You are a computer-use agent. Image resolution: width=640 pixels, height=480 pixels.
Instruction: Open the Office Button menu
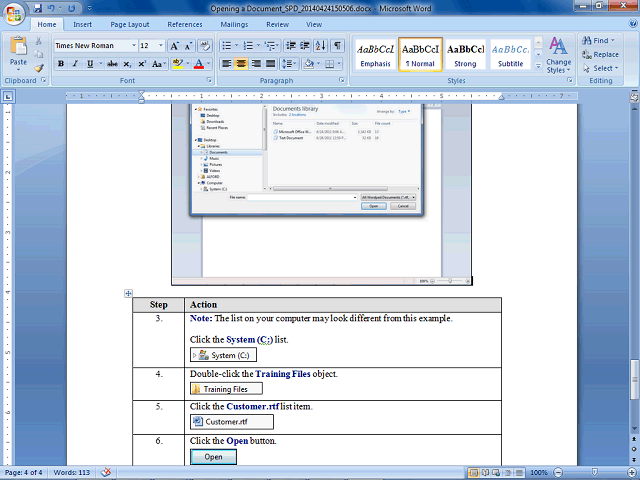click(x=13, y=15)
